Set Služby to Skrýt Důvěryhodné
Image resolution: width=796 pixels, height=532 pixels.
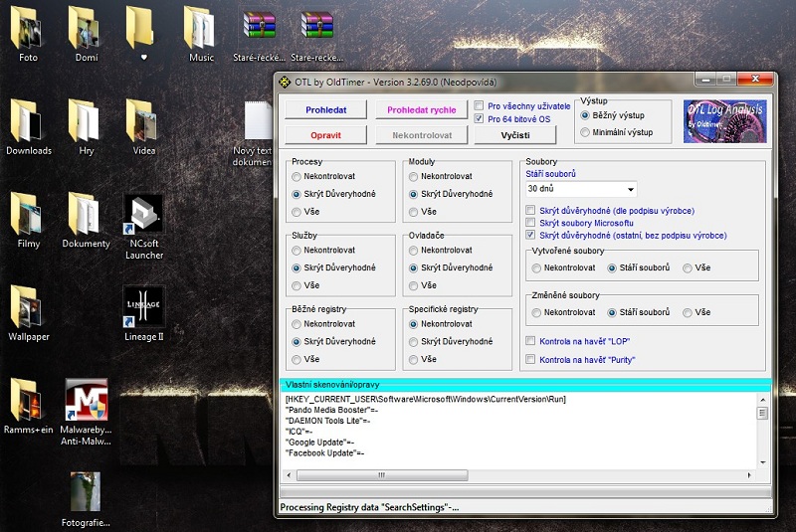click(x=297, y=267)
